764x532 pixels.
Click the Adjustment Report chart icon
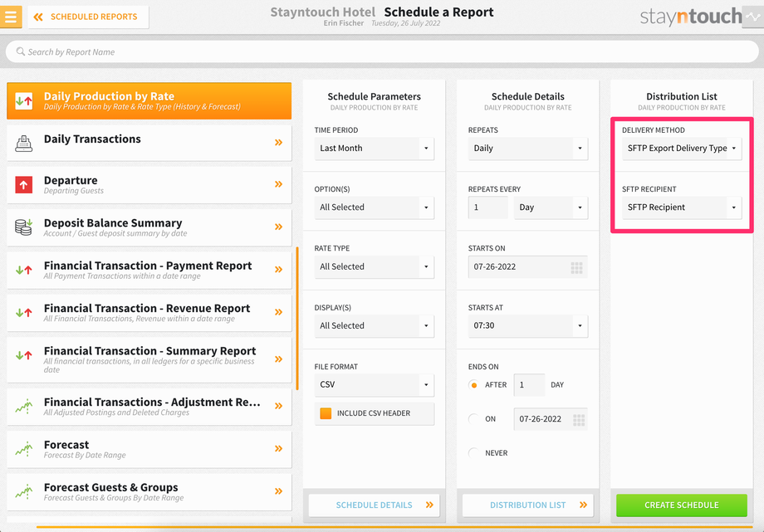pyautogui.click(x=24, y=406)
